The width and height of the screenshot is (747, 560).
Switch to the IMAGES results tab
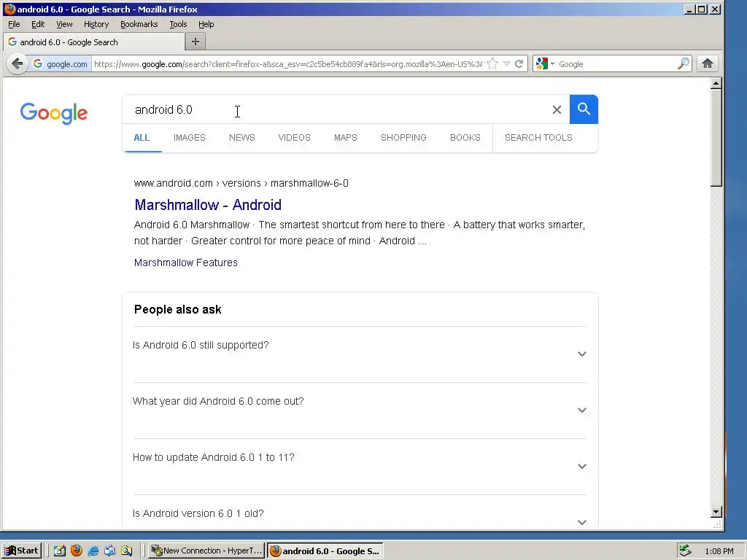(x=189, y=138)
